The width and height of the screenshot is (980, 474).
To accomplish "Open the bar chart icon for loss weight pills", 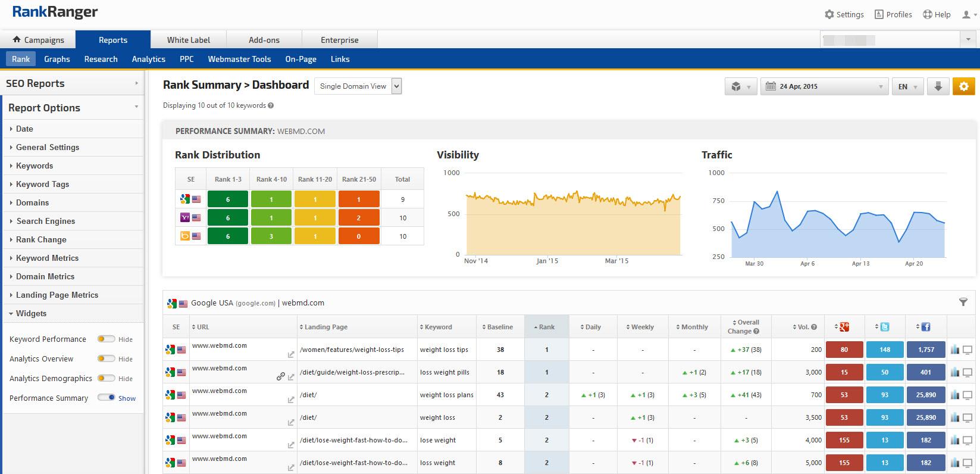I will [x=955, y=372].
